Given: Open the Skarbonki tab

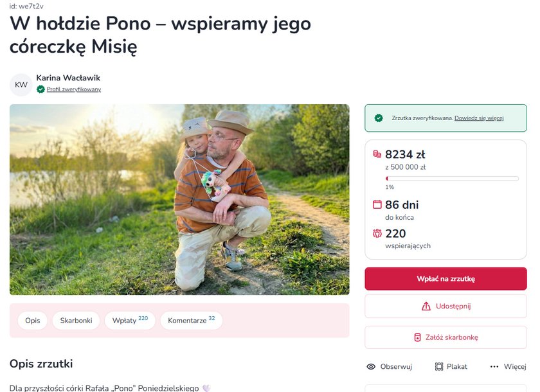Looking at the screenshot, I should click(76, 320).
